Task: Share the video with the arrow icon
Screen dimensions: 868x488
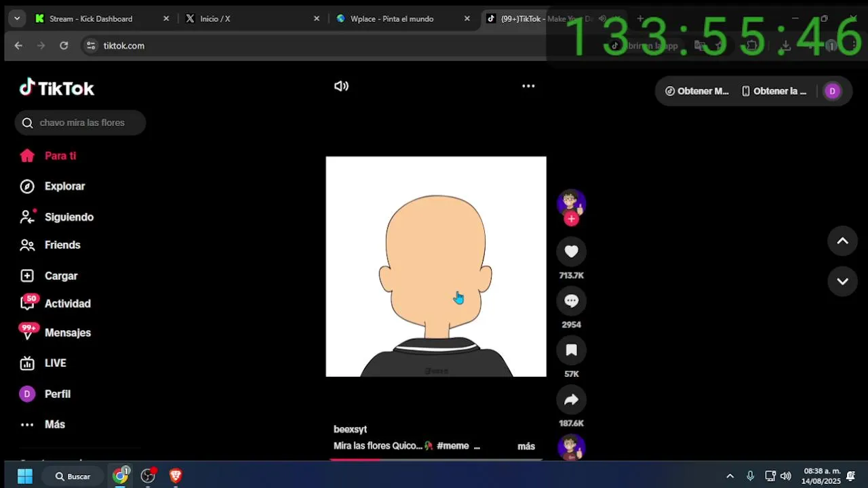Action: coord(571,400)
